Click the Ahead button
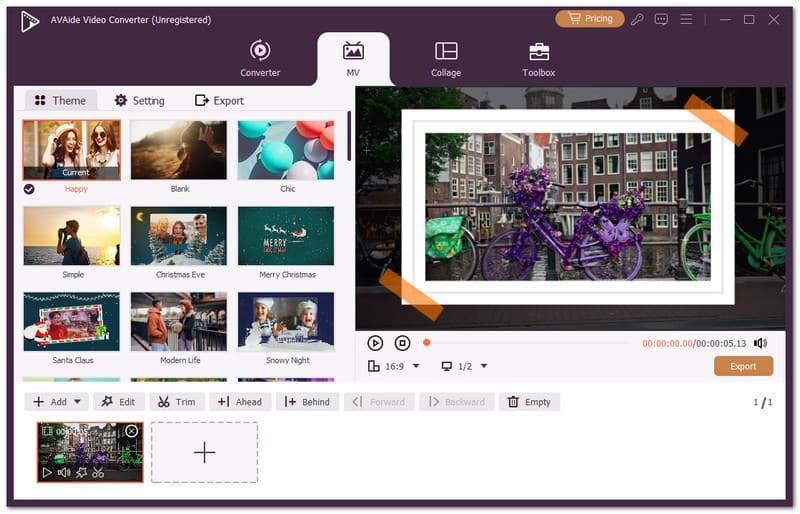This screenshot has width=800, height=514. [x=240, y=402]
